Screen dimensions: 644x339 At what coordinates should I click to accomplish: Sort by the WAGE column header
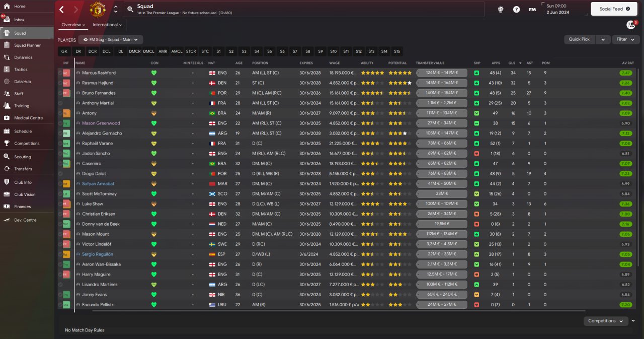click(335, 63)
